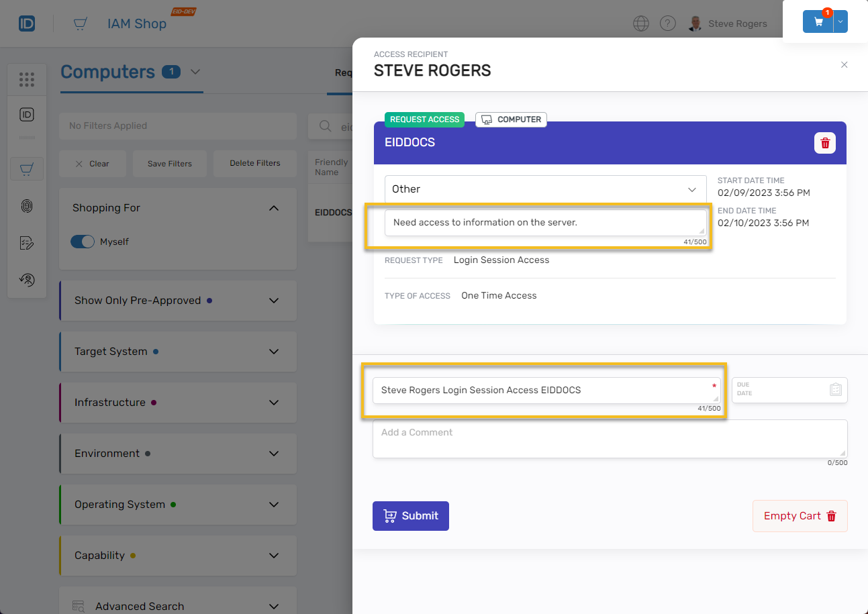Click the Due Date calendar icon
868x614 pixels.
(x=835, y=389)
